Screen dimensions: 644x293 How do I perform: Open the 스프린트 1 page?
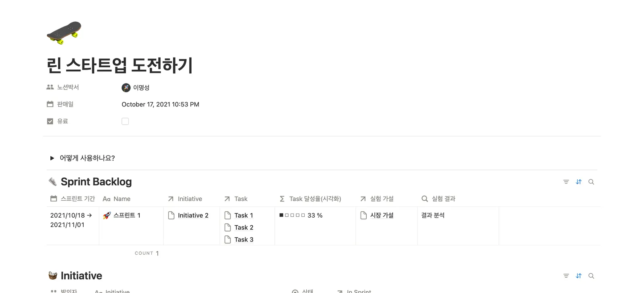click(x=127, y=215)
